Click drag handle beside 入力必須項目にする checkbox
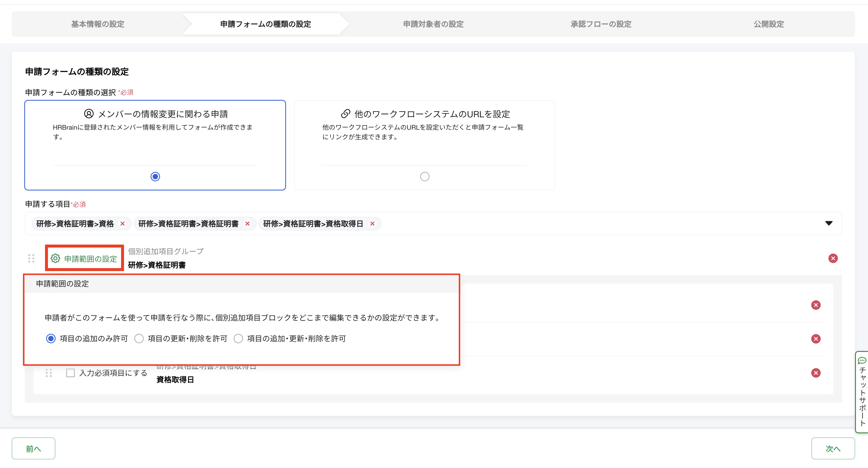The height and width of the screenshot is (468, 868). click(49, 373)
